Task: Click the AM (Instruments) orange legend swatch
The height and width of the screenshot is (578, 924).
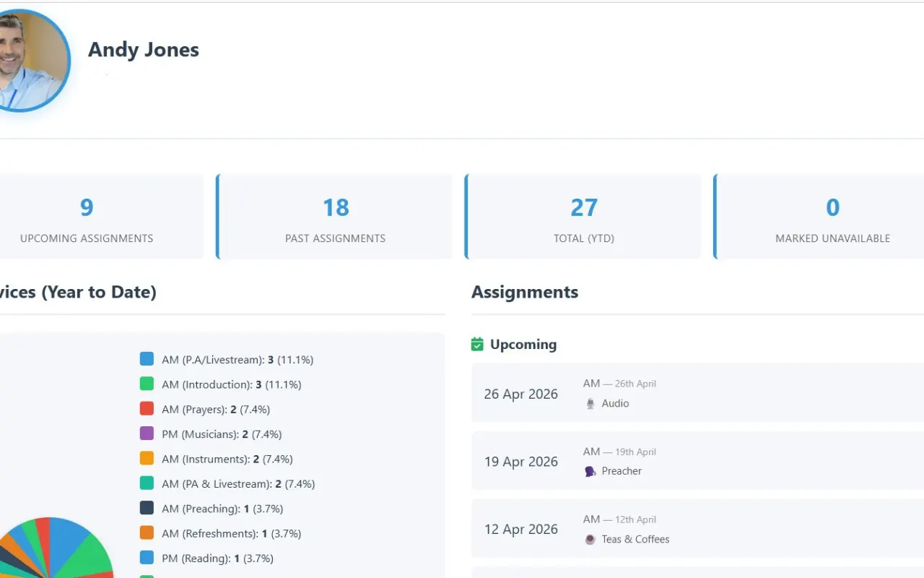Action: (x=147, y=459)
